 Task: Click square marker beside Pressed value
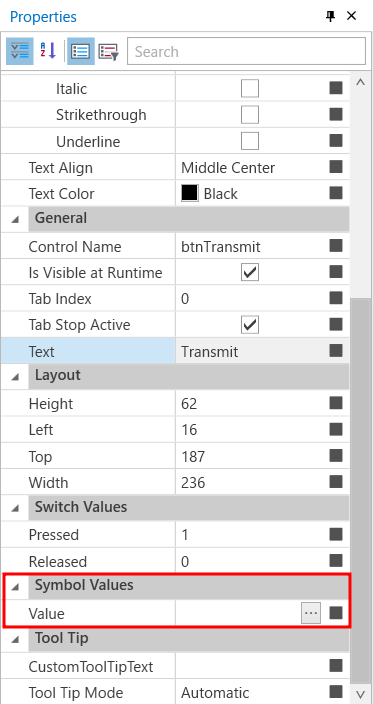pos(336,534)
